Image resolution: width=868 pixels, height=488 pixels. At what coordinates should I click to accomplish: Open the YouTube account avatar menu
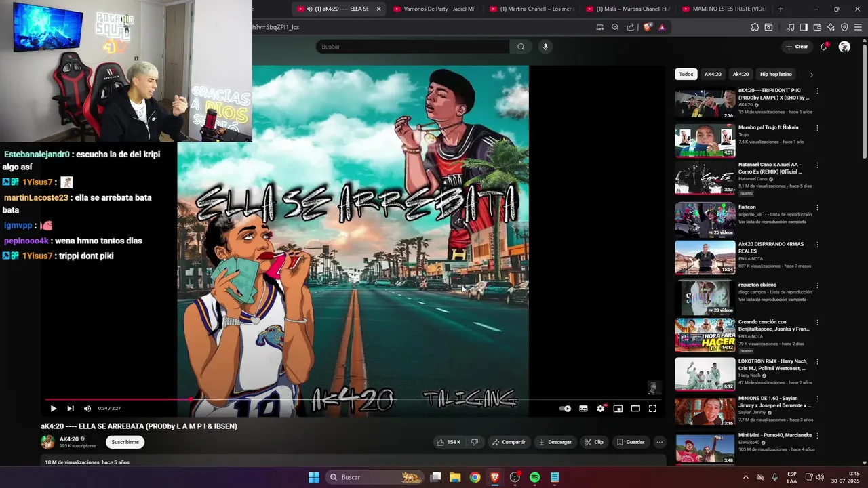click(x=844, y=47)
